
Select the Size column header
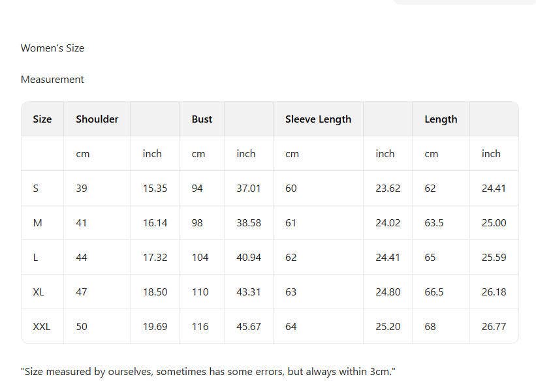(x=42, y=119)
